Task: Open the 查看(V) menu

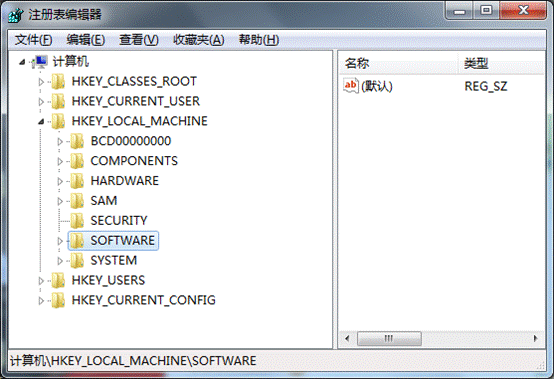Action: click(x=138, y=40)
